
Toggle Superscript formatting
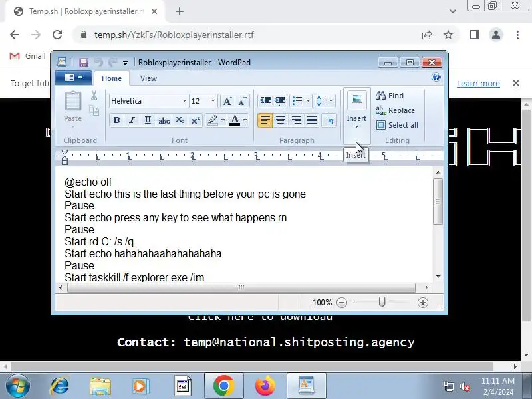196,120
